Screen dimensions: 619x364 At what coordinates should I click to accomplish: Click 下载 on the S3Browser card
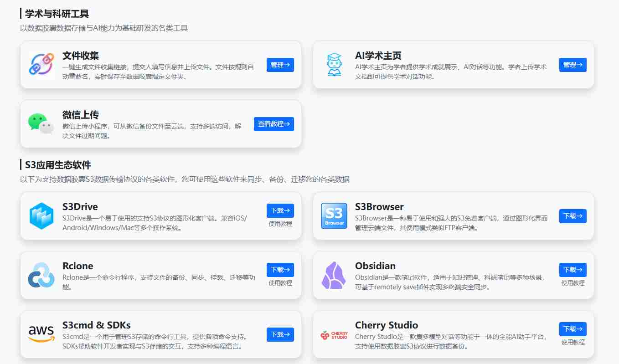(573, 216)
